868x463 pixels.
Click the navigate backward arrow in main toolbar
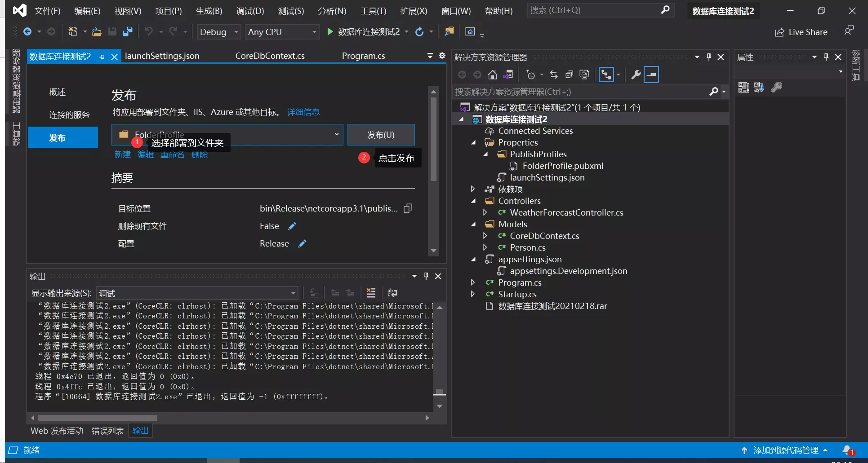27,32
